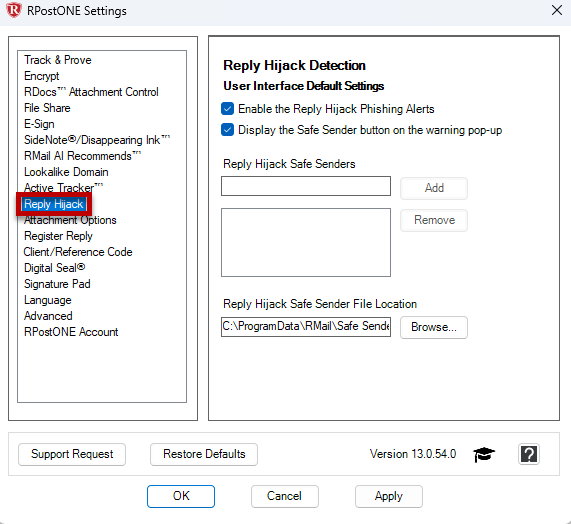Screen dimensions: 571x524
Task: Click Browse for safe sender file
Action: (434, 327)
